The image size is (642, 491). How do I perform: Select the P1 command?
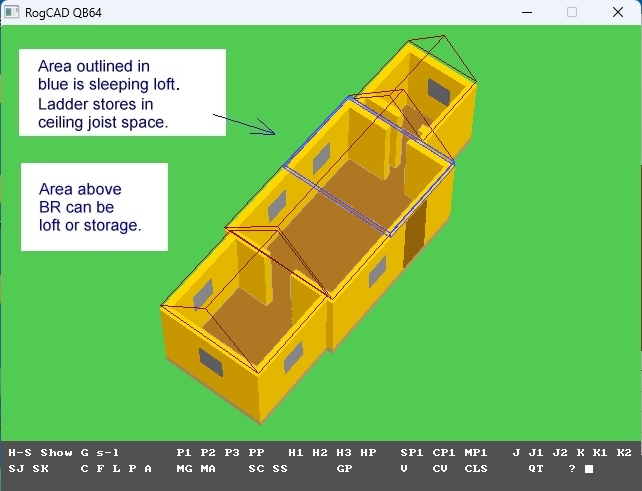coord(184,453)
